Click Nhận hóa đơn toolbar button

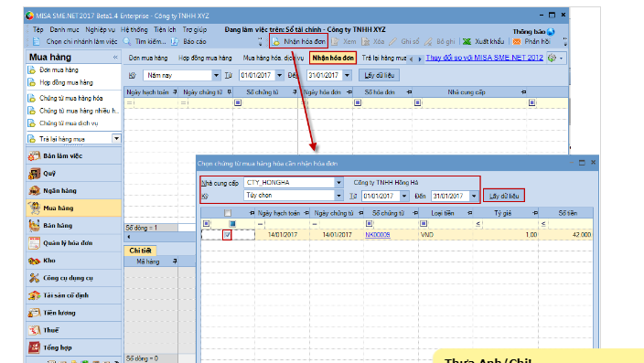pyautogui.click(x=298, y=41)
